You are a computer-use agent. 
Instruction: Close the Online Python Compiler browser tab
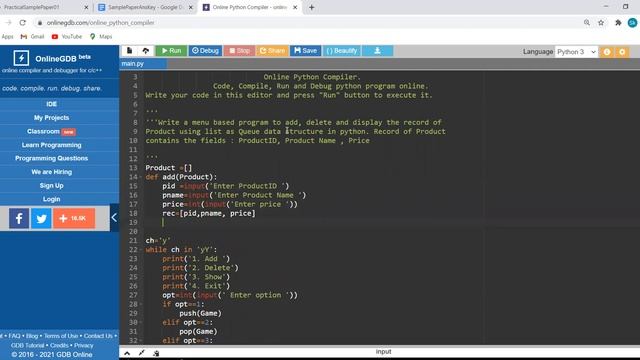click(295, 7)
